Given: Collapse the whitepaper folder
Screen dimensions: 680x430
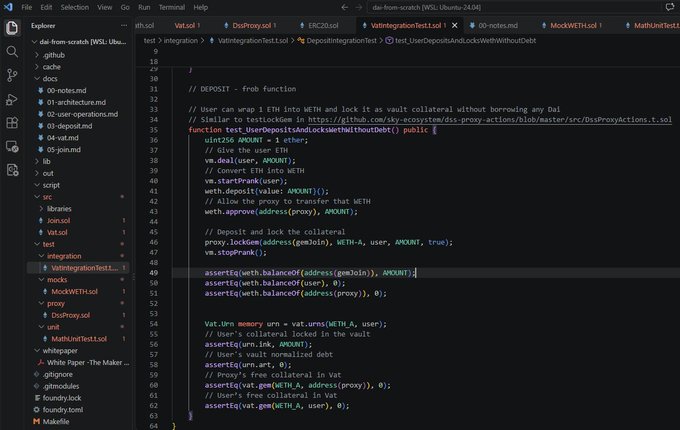Looking at the screenshot, I should [78, 351].
